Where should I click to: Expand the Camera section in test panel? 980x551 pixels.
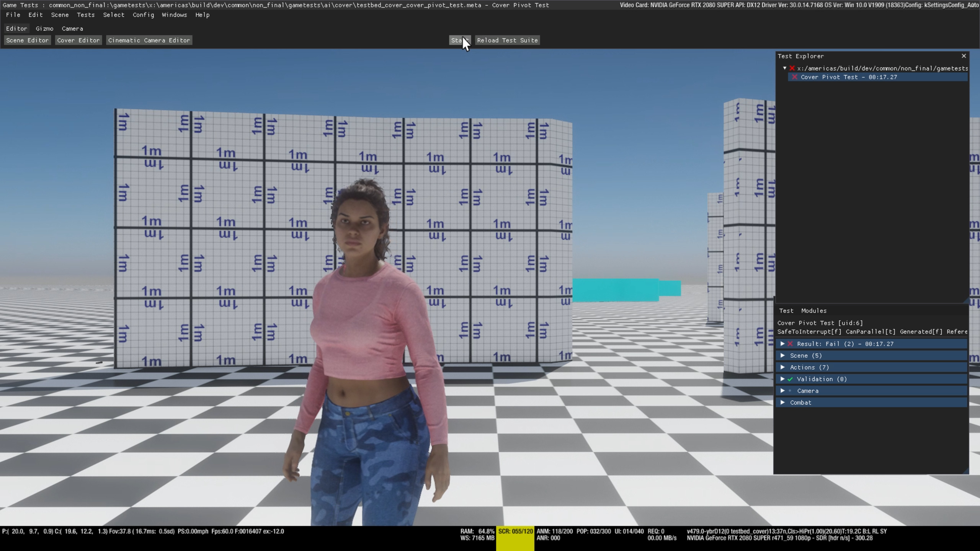(x=872, y=391)
